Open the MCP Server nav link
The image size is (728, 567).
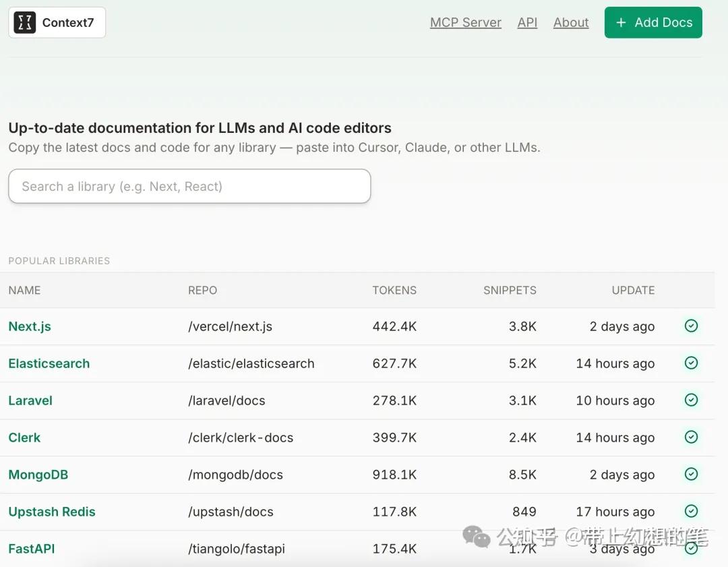click(x=466, y=22)
